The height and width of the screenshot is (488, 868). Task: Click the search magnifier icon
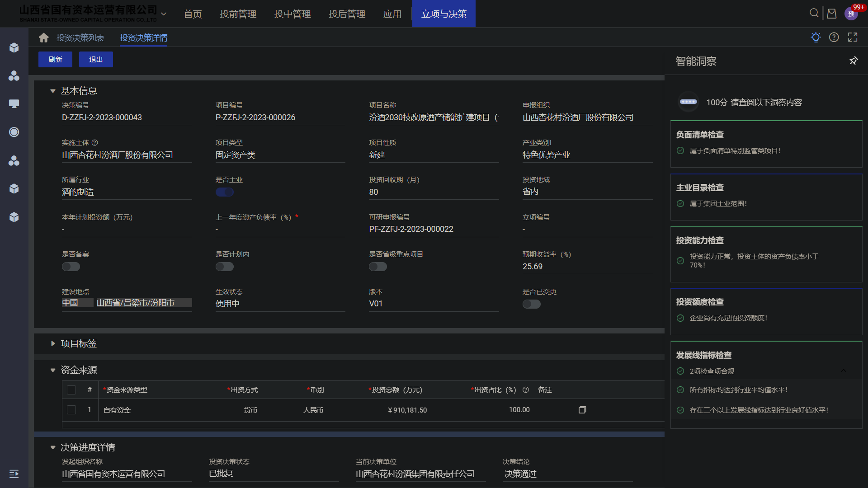[x=814, y=13]
